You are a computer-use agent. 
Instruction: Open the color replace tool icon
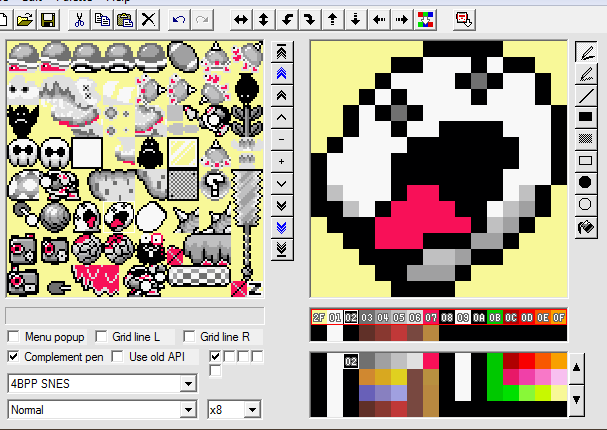(x=425, y=19)
